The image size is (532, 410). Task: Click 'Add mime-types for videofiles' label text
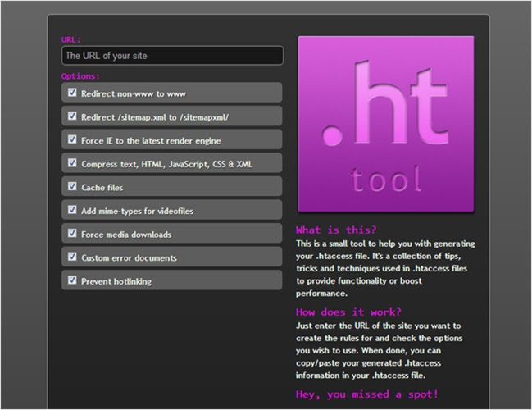[137, 211]
